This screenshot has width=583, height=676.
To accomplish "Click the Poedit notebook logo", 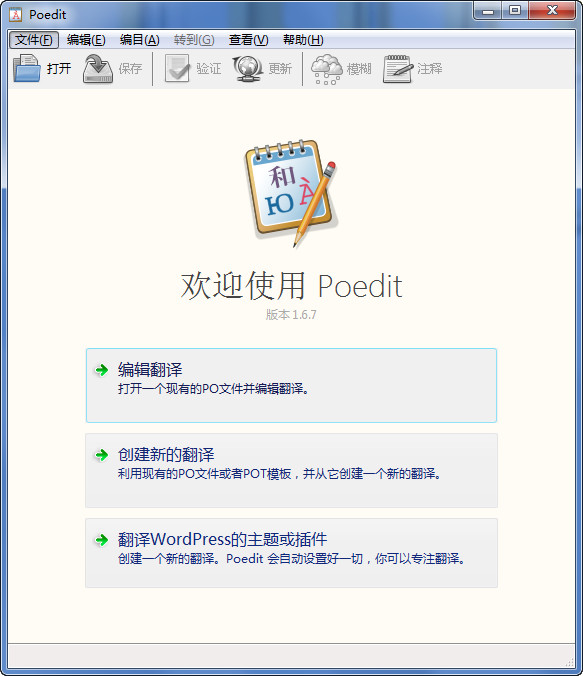I will pyautogui.click(x=291, y=193).
